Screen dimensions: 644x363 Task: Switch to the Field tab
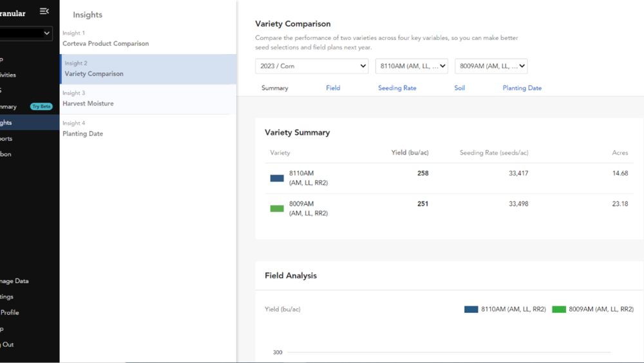point(333,88)
